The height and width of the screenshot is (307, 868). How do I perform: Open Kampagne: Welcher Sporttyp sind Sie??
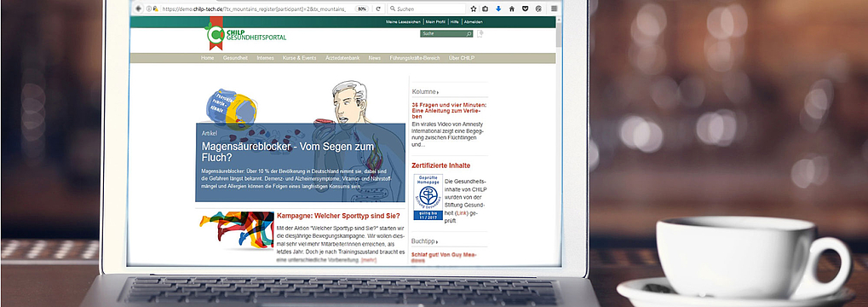[338, 216]
